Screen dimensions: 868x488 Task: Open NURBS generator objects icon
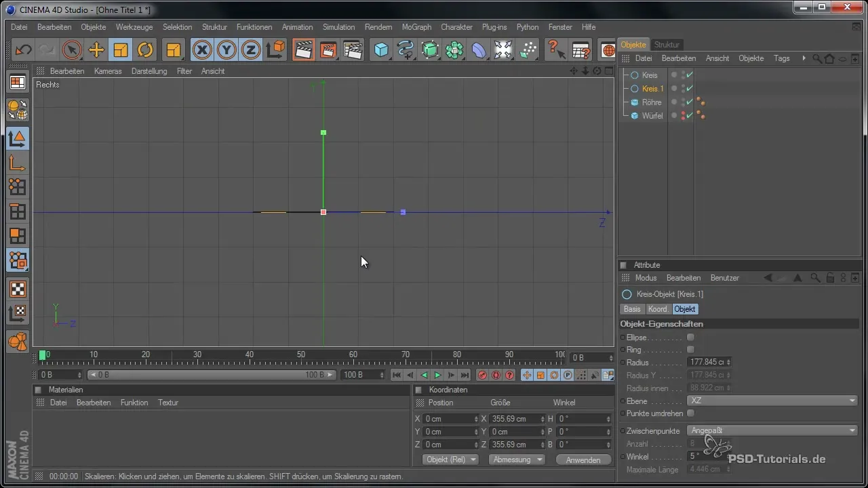tap(431, 50)
